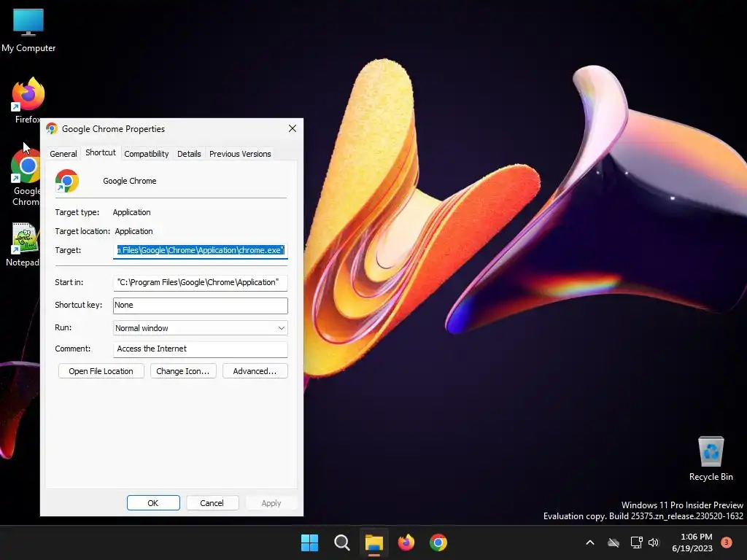Open the Recycle Bin
The image size is (747, 560).
711,459
